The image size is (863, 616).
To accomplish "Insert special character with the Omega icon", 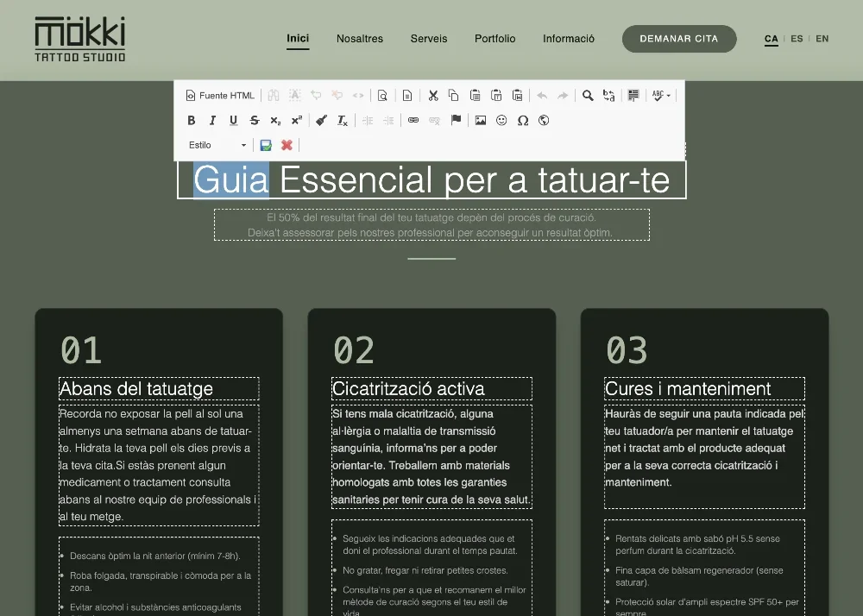I will (x=523, y=121).
